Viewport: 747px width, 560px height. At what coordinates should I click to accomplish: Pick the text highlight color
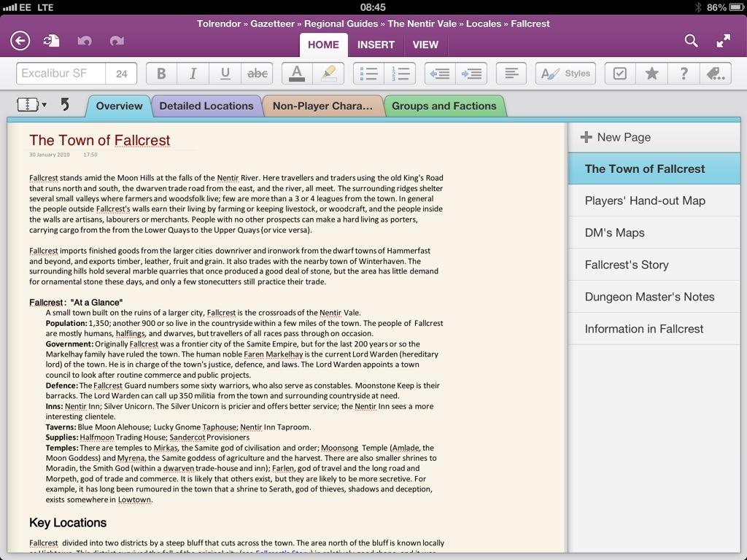pyautogui.click(x=328, y=74)
